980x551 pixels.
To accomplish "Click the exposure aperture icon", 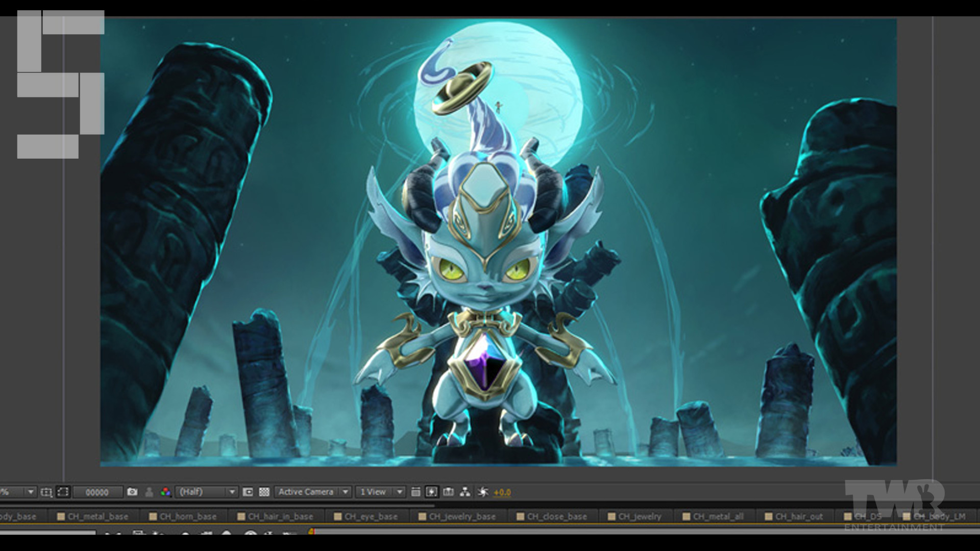I will pyautogui.click(x=483, y=492).
